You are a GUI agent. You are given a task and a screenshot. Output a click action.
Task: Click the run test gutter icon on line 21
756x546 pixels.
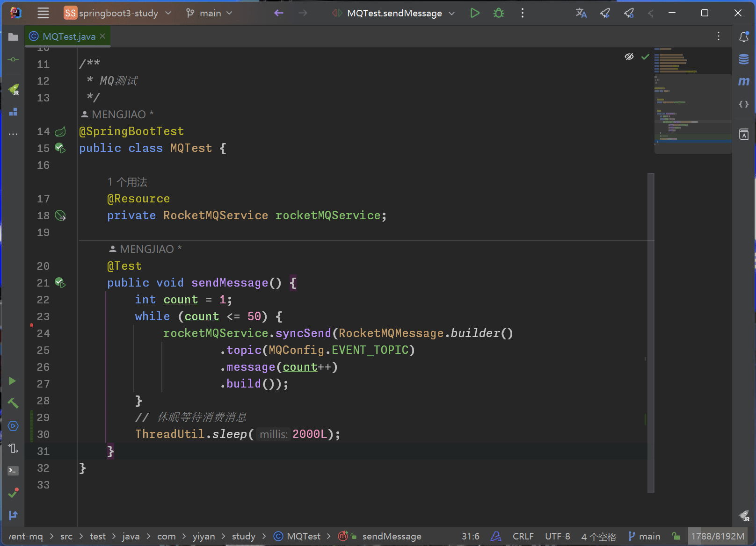pos(60,282)
